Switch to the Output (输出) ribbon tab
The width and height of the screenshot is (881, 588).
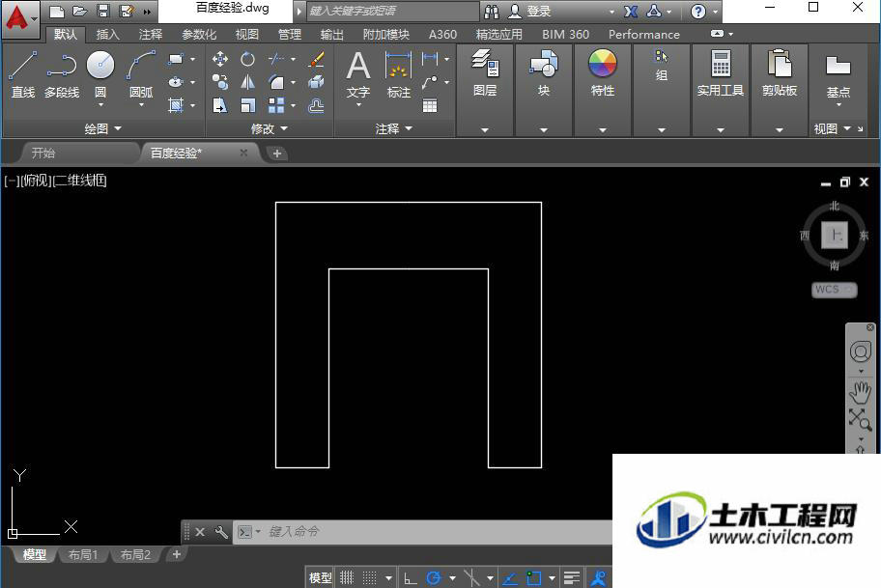pos(332,34)
